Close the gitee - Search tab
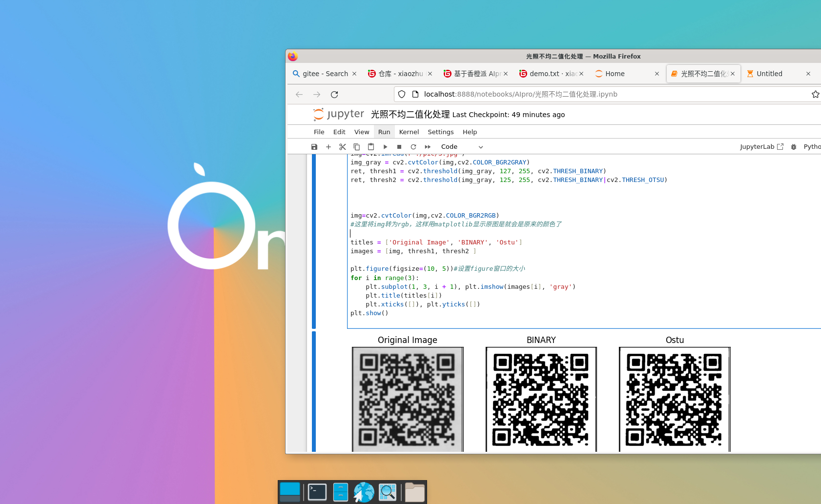This screenshot has width=821, height=504. tap(354, 74)
